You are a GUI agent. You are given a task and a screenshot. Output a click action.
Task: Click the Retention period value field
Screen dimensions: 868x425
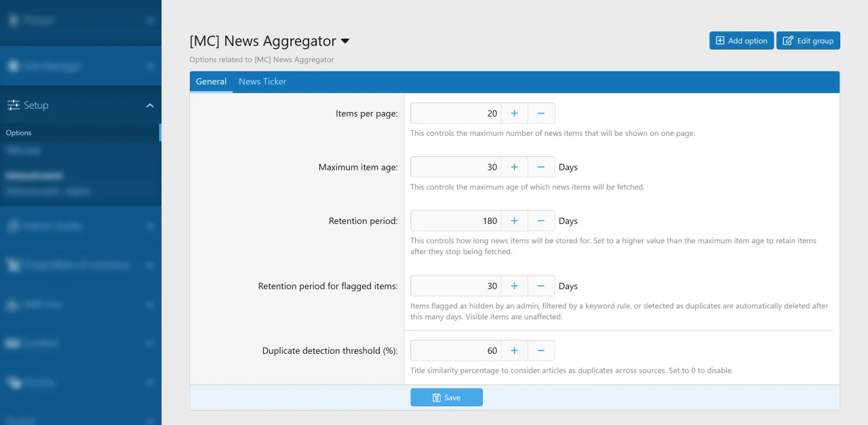tap(456, 221)
